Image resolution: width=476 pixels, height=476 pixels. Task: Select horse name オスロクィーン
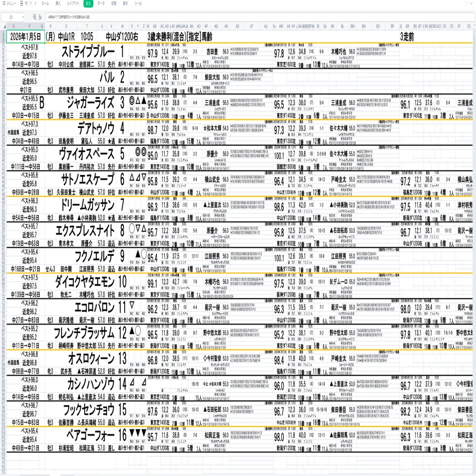91,358
